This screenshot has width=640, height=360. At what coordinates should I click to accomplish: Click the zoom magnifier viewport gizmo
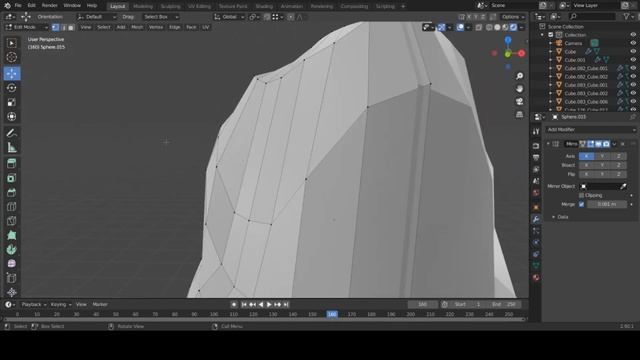click(520, 76)
